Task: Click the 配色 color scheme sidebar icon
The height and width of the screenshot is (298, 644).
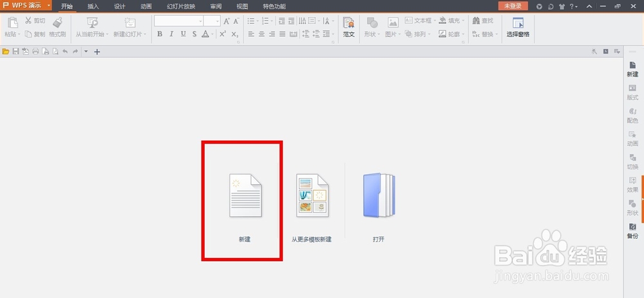Action: pyautogui.click(x=632, y=111)
